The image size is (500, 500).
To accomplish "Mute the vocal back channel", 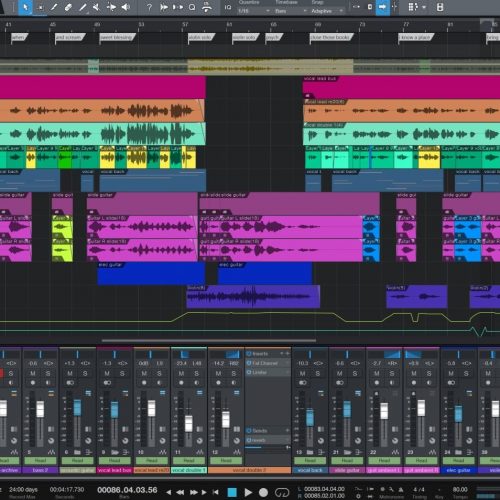I will pyautogui.click(x=303, y=373).
